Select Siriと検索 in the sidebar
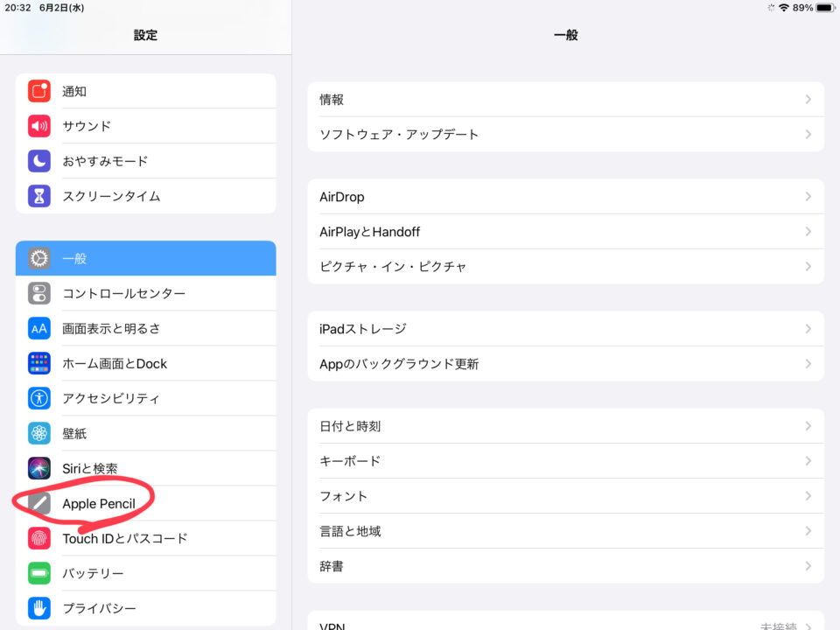The width and height of the screenshot is (840, 630). click(90, 469)
